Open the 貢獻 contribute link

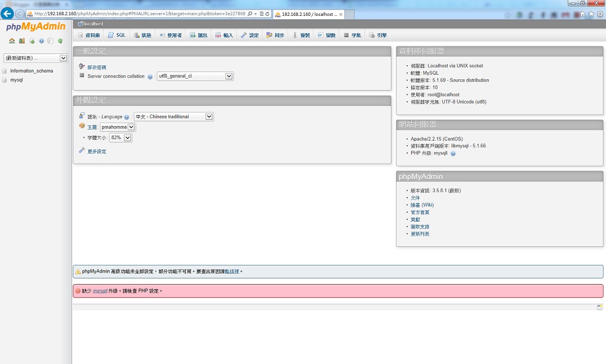point(415,219)
